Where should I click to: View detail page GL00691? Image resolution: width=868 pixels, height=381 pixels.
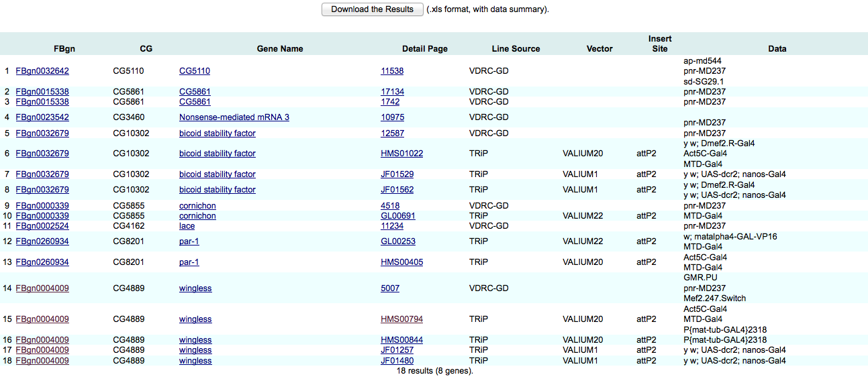click(398, 216)
